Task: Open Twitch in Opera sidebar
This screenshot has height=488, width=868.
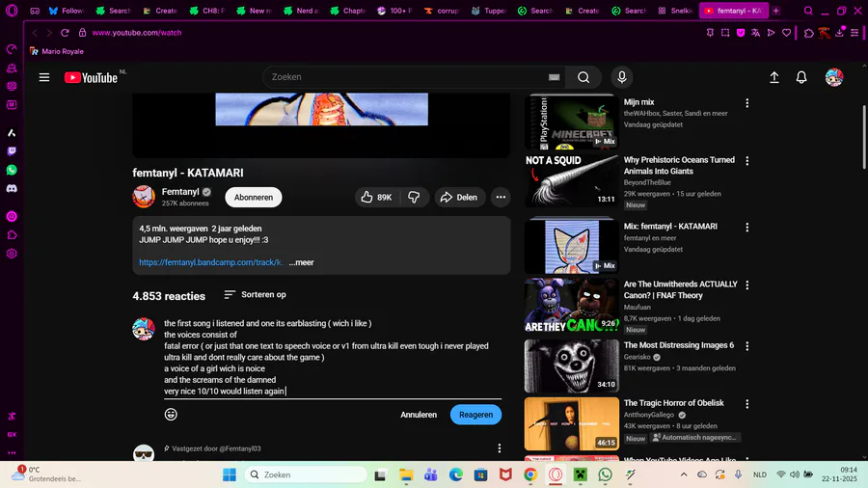Action: (12, 151)
